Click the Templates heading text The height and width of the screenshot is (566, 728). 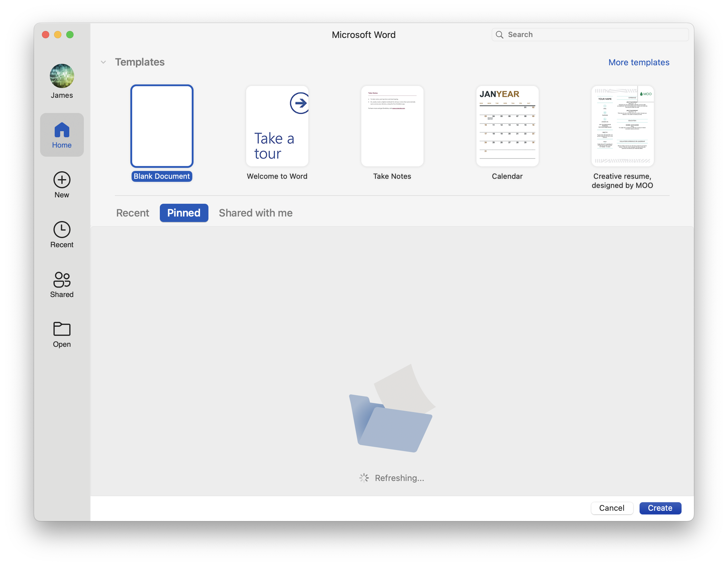[x=140, y=62]
